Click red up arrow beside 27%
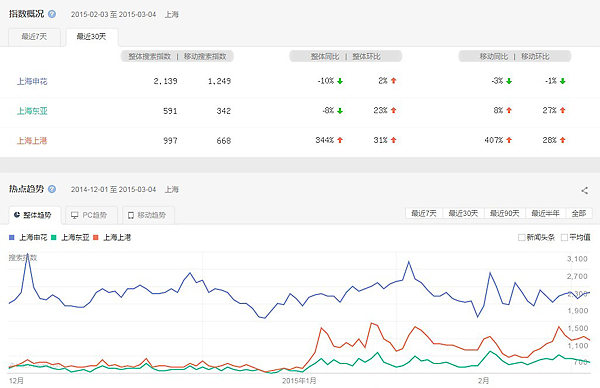 [x=562, y=110]
